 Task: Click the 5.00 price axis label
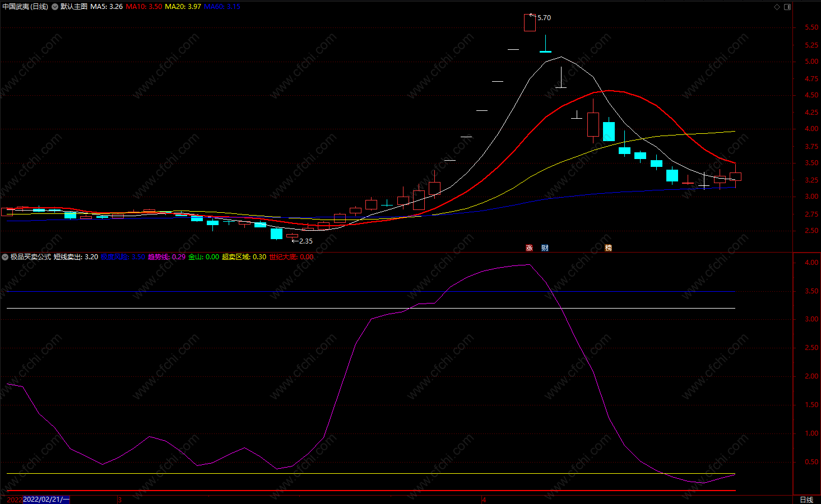(x=811, y=62)
